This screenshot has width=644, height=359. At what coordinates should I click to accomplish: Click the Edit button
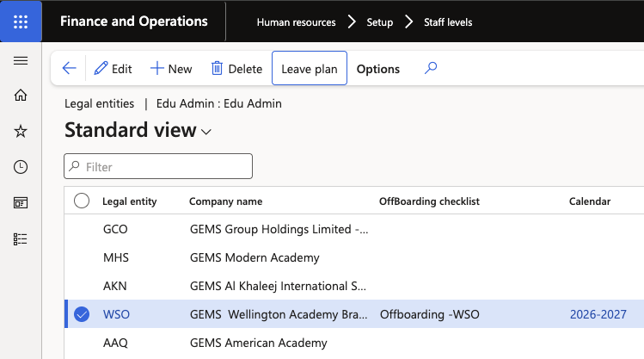pyautogui.click(x=113, y=69)
